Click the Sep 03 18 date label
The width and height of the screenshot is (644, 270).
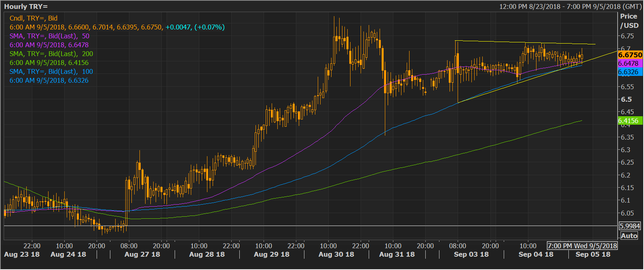click(x=471, y=254)
